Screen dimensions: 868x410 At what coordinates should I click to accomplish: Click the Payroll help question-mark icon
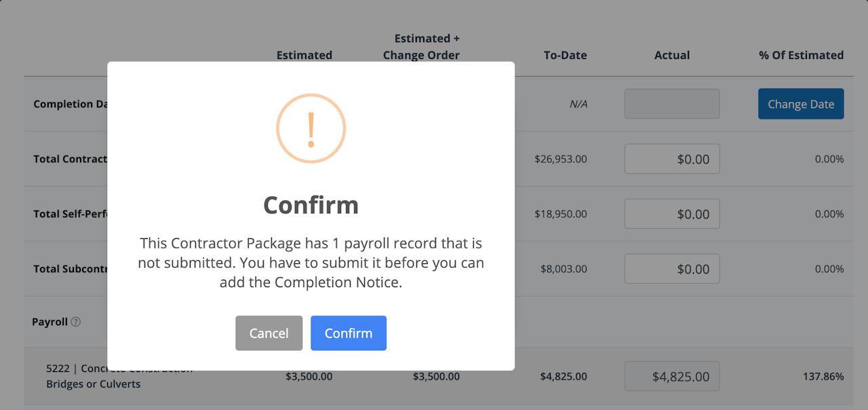(76, 322)
